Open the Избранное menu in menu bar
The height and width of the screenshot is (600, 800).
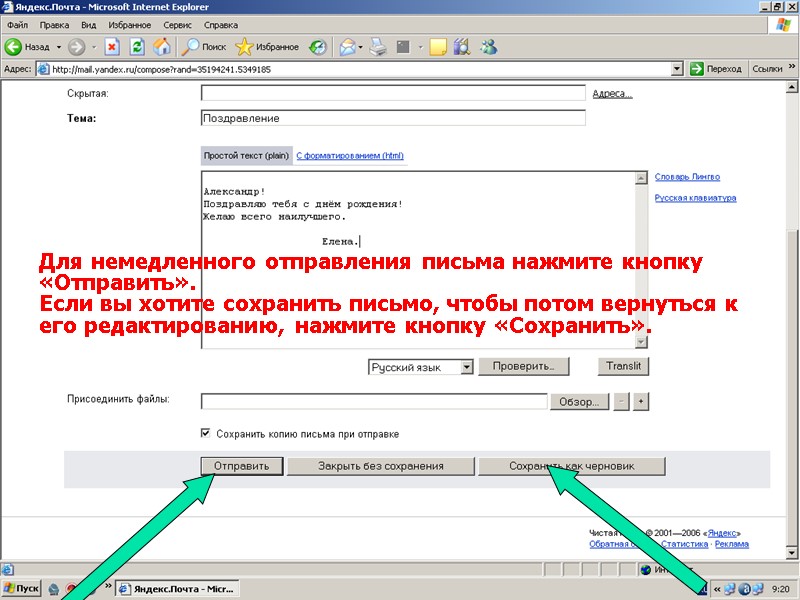point(130,25)
